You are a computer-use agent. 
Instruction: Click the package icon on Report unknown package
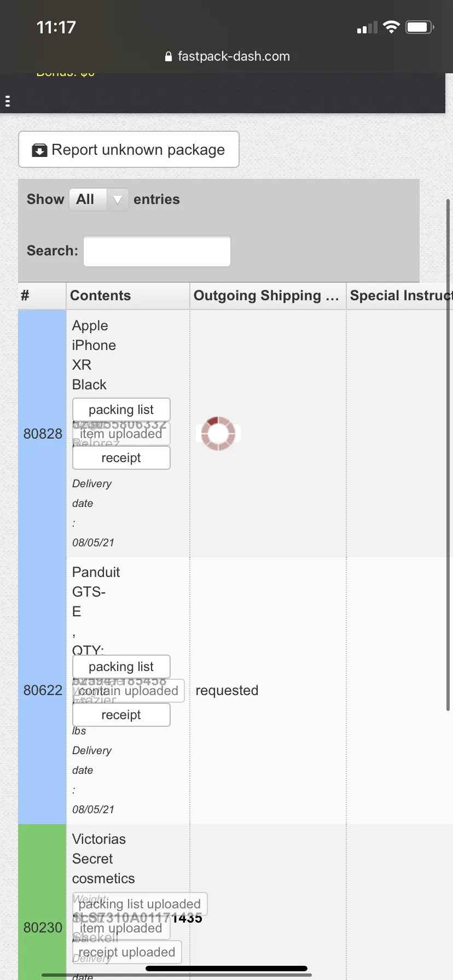tap(39, 150)
